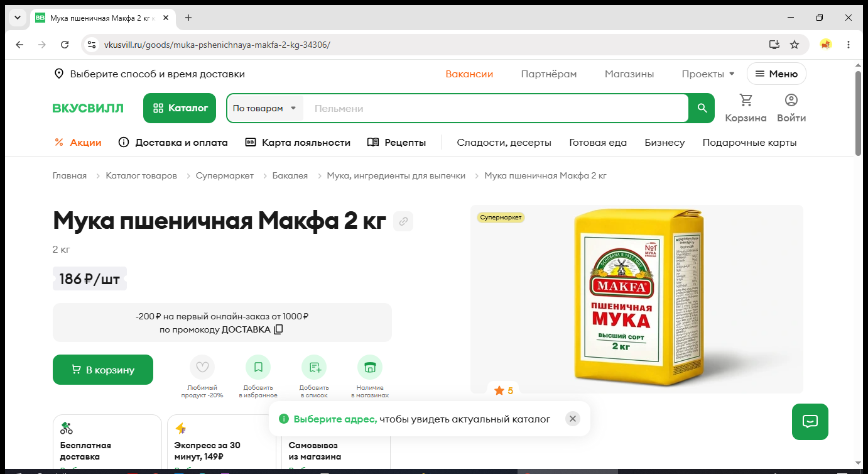This screenshot has width=868, height=474.
Task: Open Подарочные карты link
Action: tap(750, 143)
